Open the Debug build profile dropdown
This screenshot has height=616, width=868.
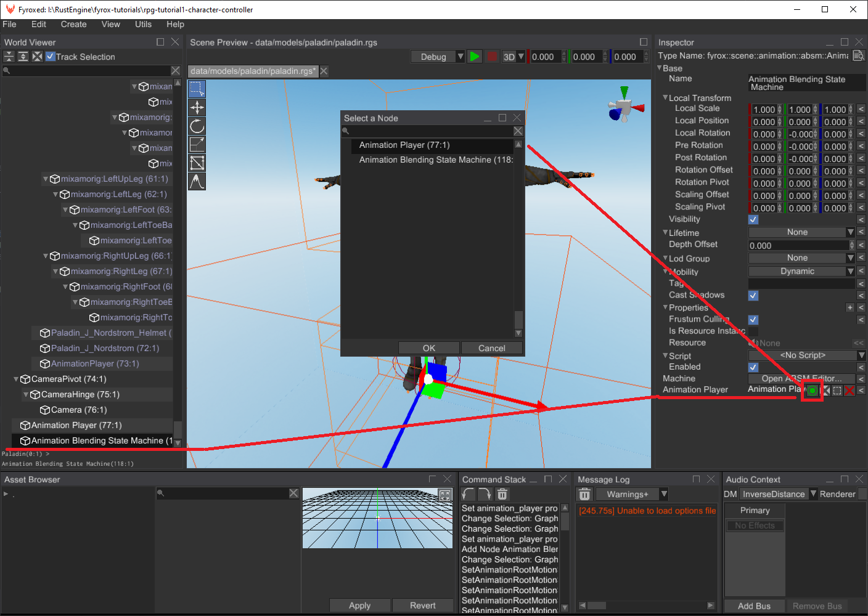click(438, 57)
